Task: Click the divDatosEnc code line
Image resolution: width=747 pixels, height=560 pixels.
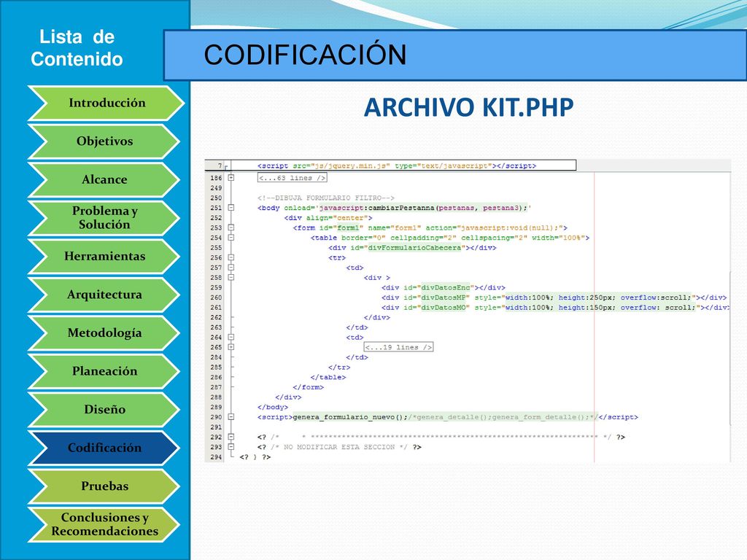Action: [x=443, y=287]
